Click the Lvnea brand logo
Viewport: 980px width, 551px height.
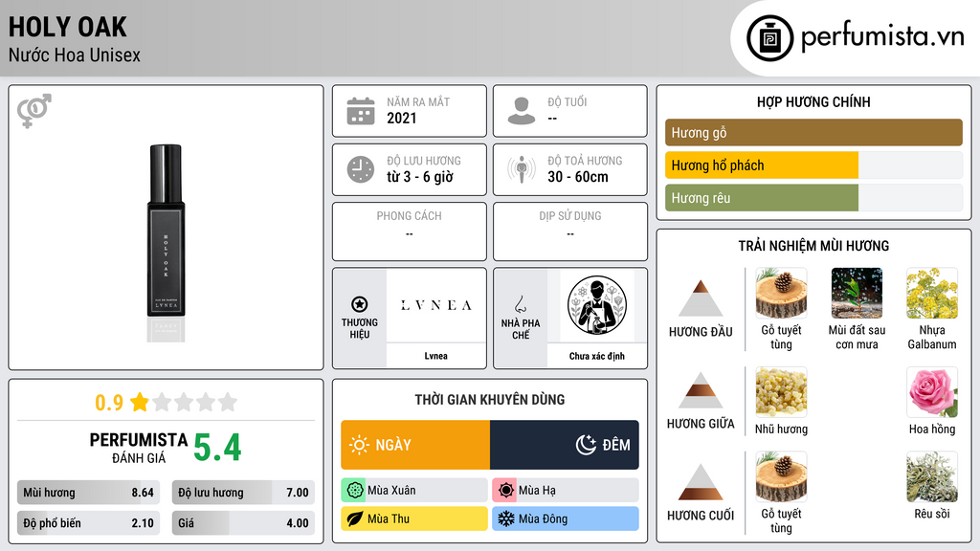coord(435,305)
